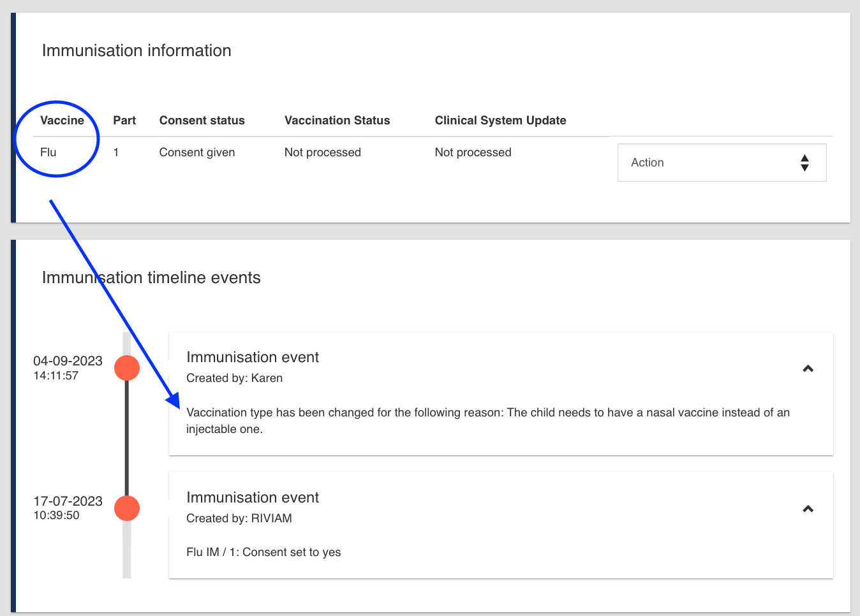Collapse the 04-09-2023 event by Karen
Viewport: 860px width, 616px height.
808,369
